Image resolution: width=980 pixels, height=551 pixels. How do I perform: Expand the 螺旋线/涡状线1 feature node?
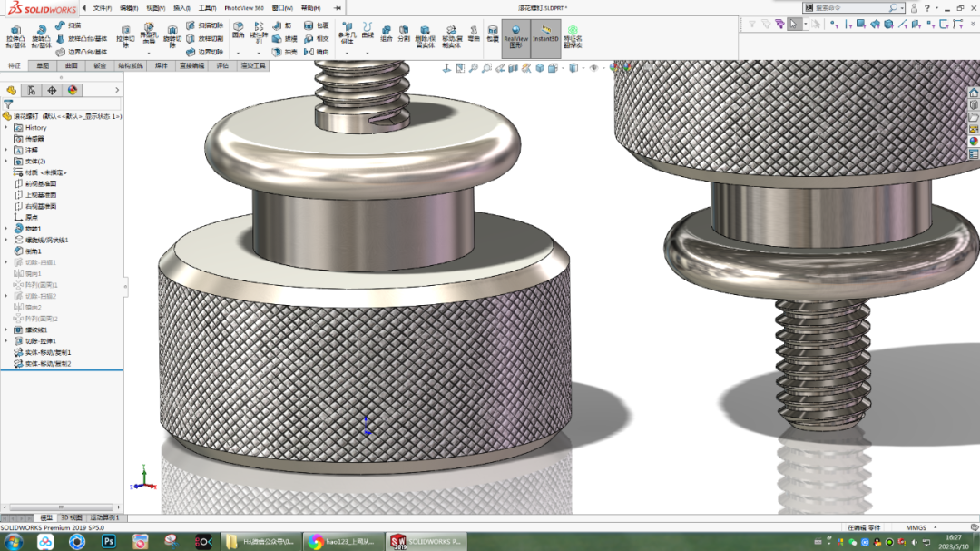coord(6,241)
